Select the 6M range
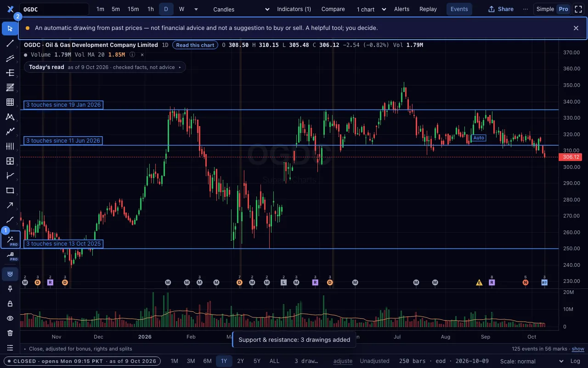 pos(207,361)
